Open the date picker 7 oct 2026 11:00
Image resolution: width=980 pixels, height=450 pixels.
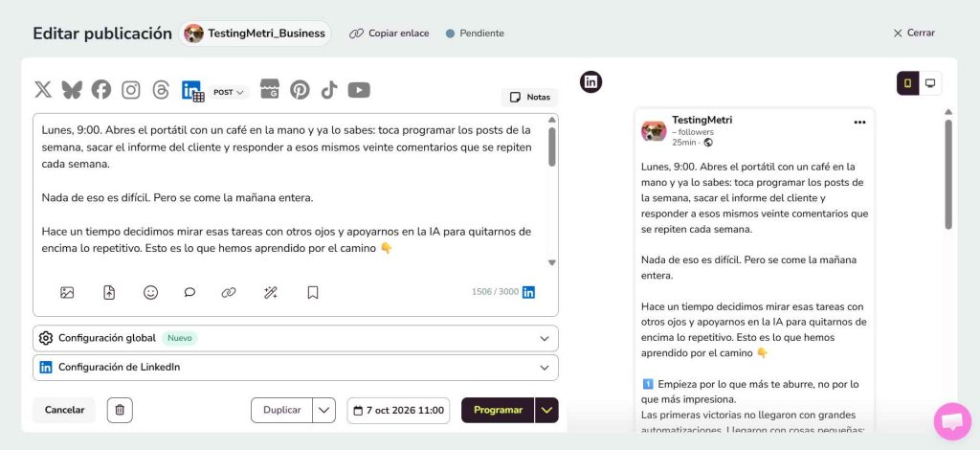point(398,411)
